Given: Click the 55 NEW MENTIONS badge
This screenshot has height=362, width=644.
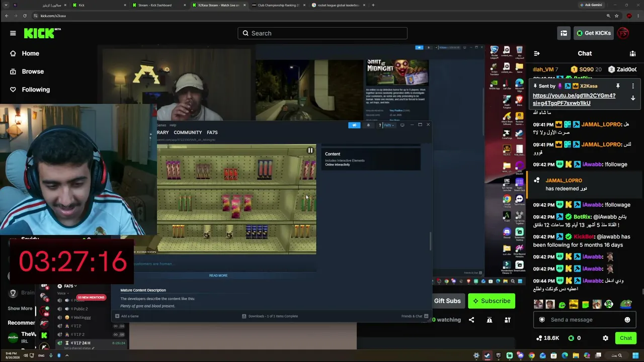Looking at the screenshot, I should pos(91,297).
